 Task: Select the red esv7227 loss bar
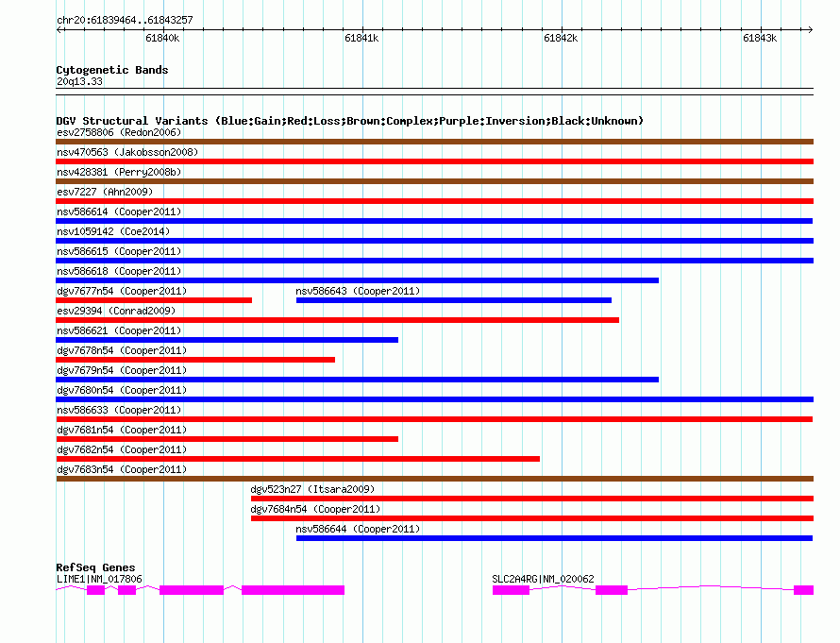pyautogui.click(x=434, y=201)
